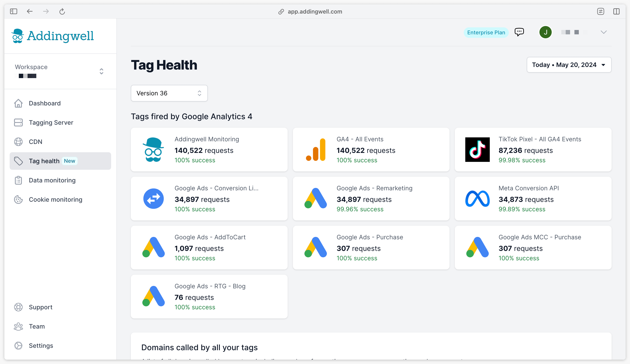Expand the user account chevron menu
This screenshot has width=630, height=364.
[604, 32]
